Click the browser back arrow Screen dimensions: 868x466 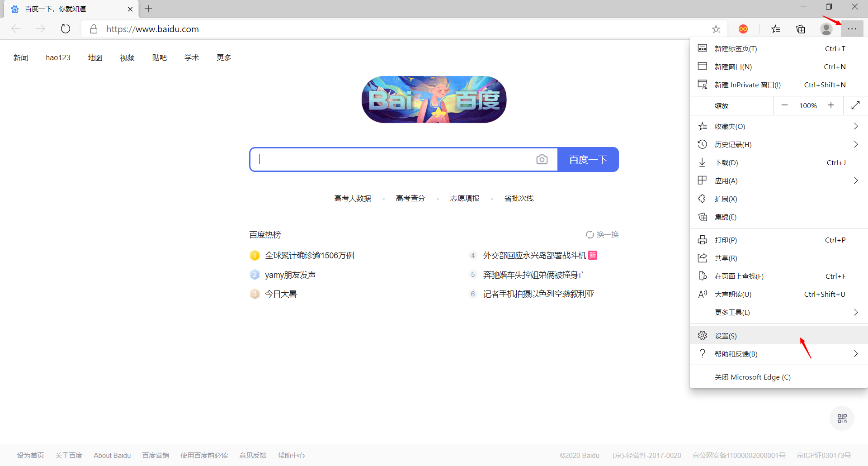[x=16, y=29]
